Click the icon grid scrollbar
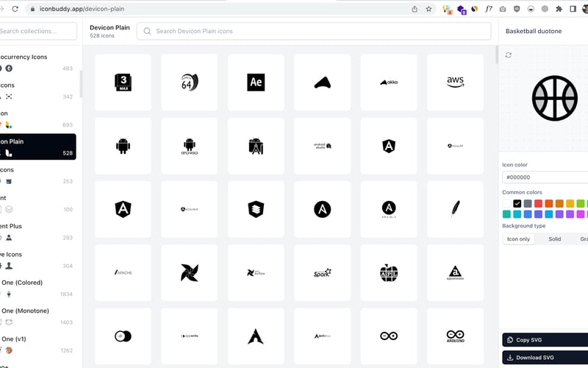The image size is (588, 368). [497, 54]
